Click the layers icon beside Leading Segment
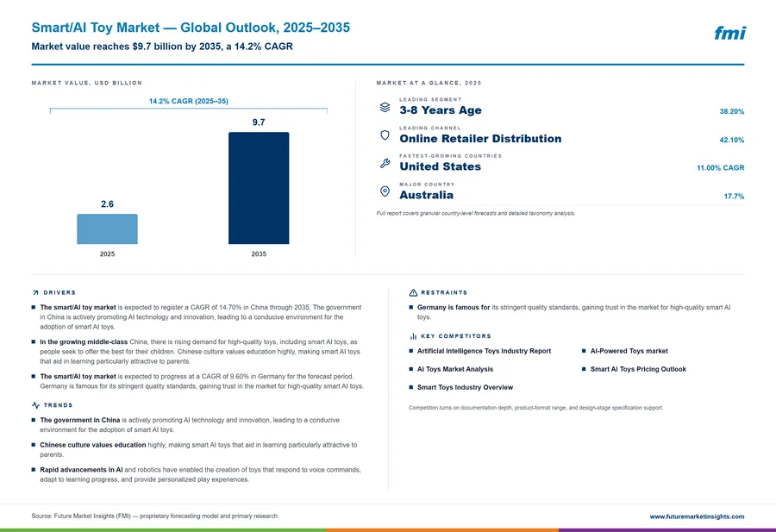This screenshot has height=532, width=776. coord(385,108)
